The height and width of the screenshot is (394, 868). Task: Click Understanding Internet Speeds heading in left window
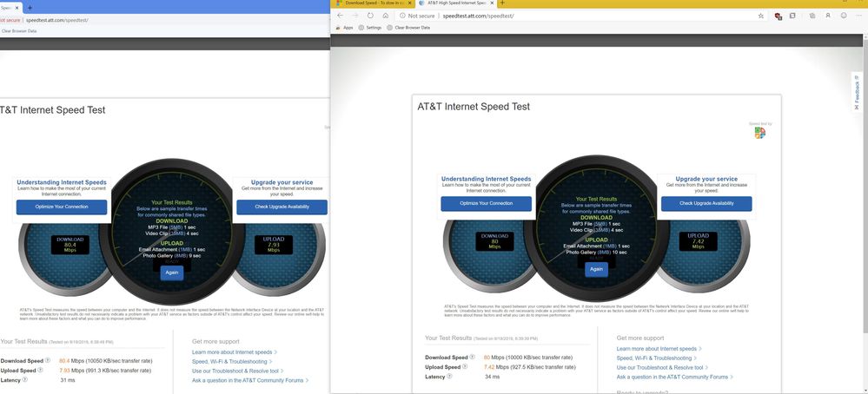tap(62, 182)
